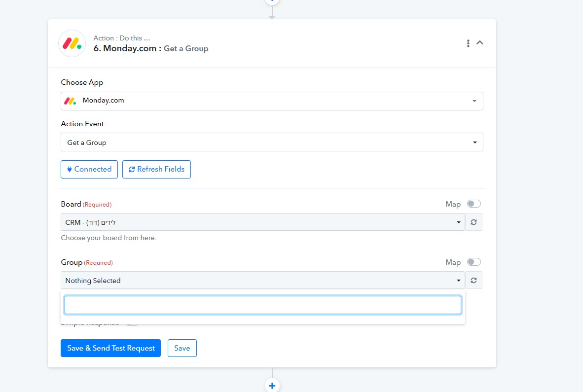Viewport: 583px width, 392px height.
Task: Toggle the Map switch for Board
Action: (x=474, y=204)
